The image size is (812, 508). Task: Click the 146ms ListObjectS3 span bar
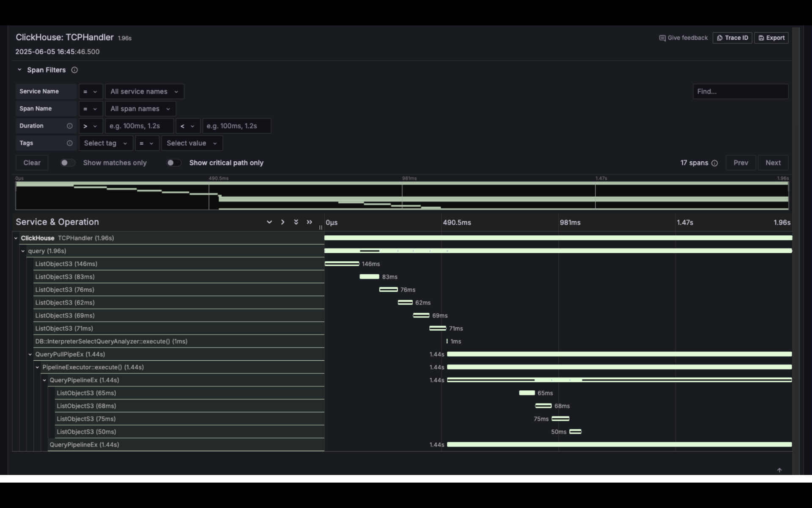point(342,264)
